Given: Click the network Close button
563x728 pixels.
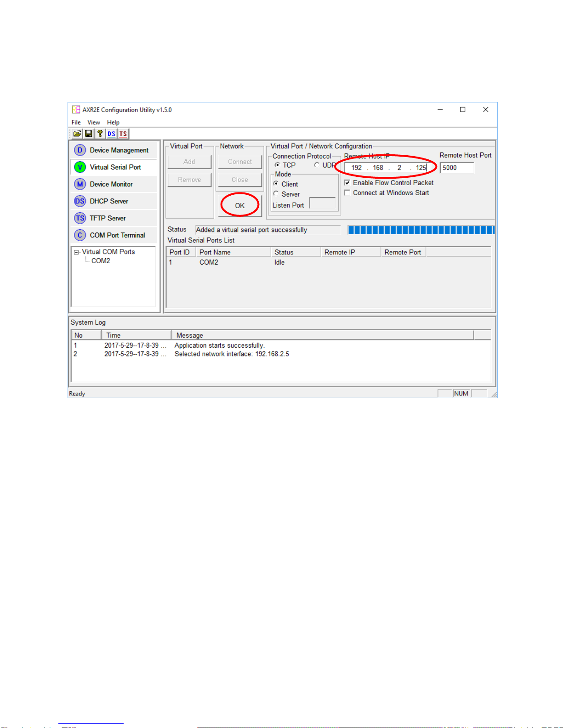Looking at the screenshot, I should (x=240, y=180).
